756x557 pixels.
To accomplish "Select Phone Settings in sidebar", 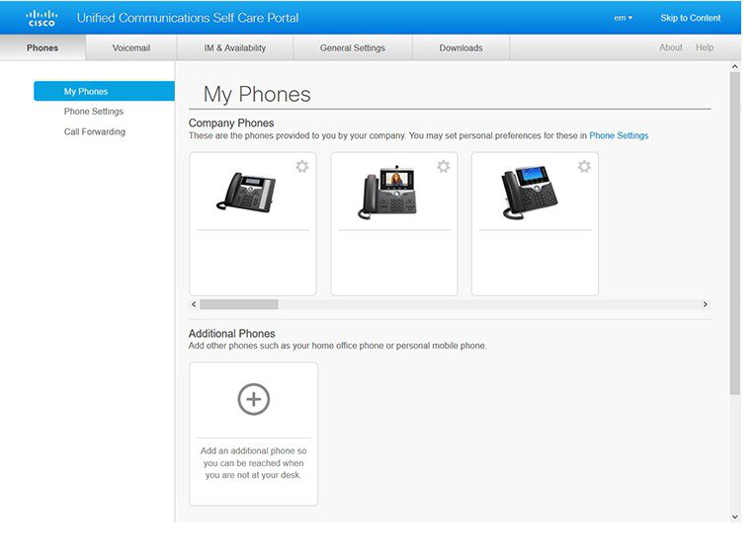I will [94, 112].
